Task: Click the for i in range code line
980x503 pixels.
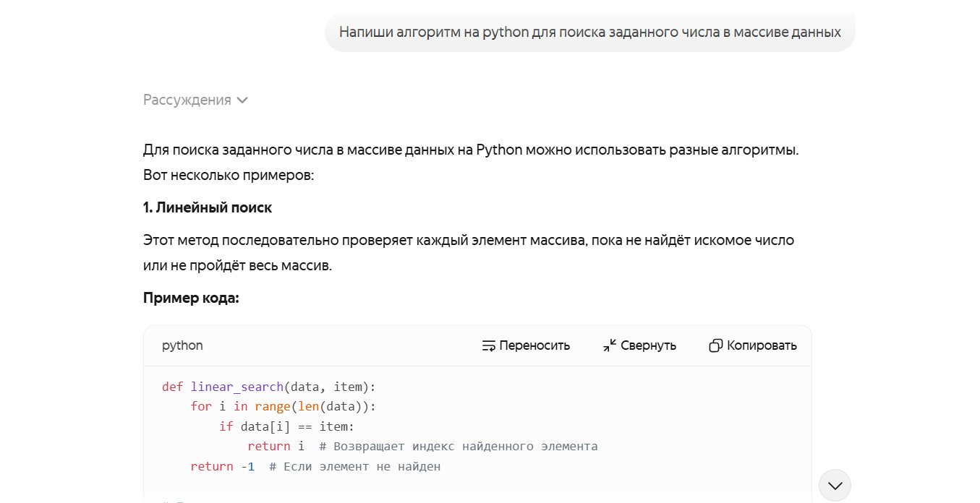Action: tap(283, 406)
